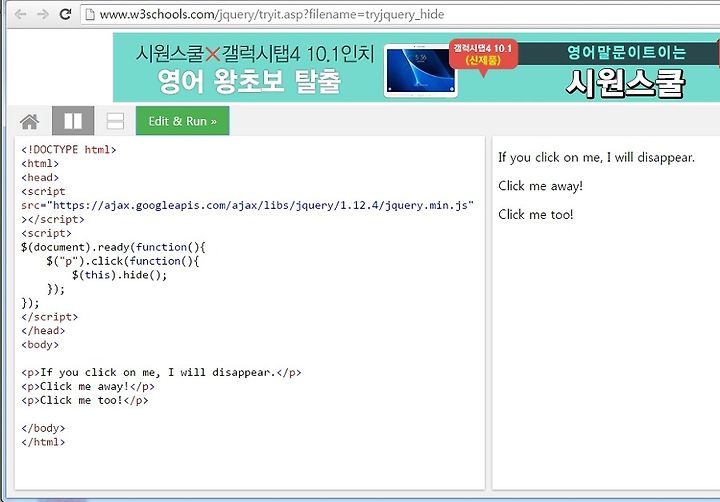Image resolution: width=720 pixels, height=502 pixels.
Task: Click the red Galaxy Tab 10.1 badge in the ad
Action: pos(483,55)
